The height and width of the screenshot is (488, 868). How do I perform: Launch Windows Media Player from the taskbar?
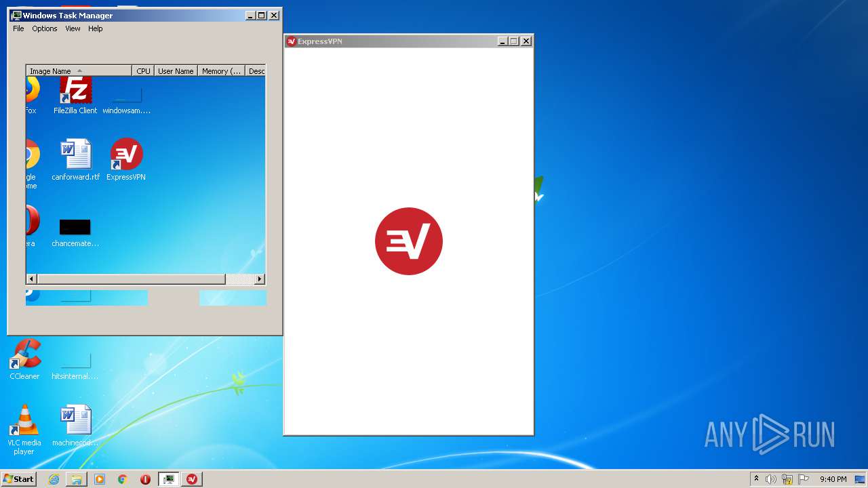tap(100, 479)
